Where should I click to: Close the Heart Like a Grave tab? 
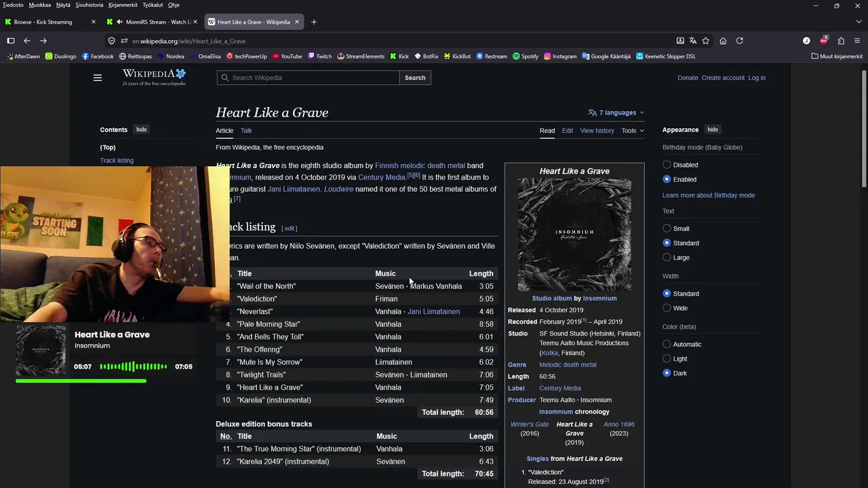296,22
